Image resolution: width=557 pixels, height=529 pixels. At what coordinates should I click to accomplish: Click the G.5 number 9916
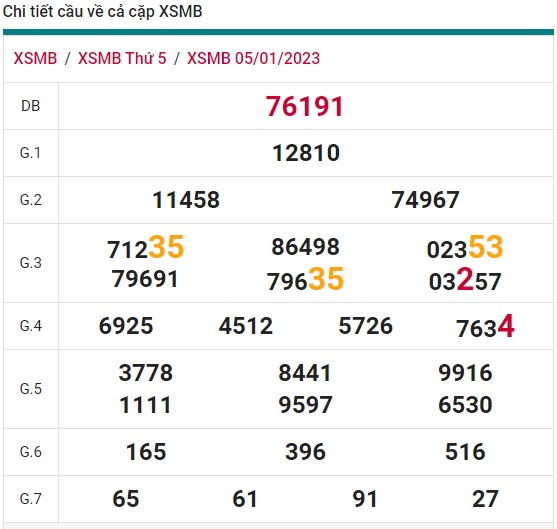(465, 373)
